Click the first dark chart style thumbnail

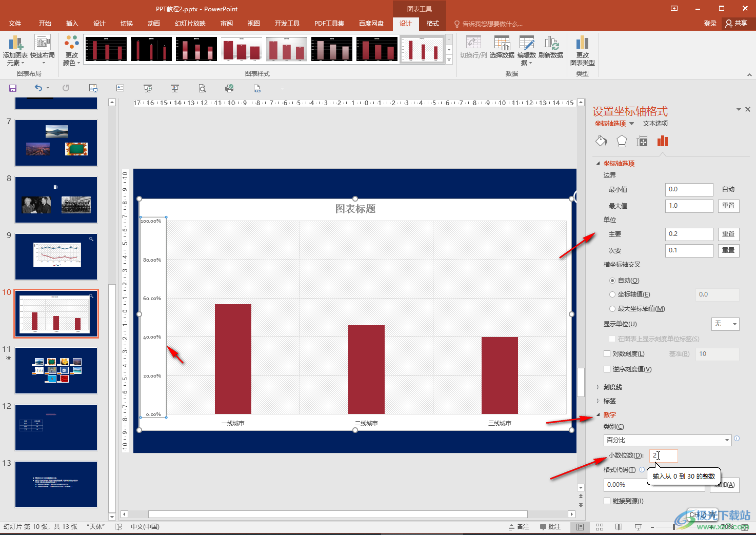pos(106,49)
